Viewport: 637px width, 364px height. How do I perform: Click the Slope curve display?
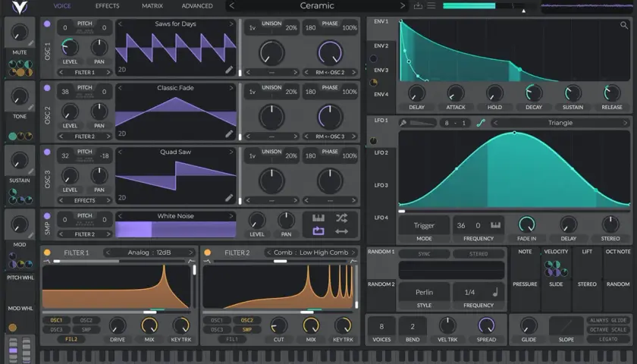pyautogui.click(x=566, y=326)
